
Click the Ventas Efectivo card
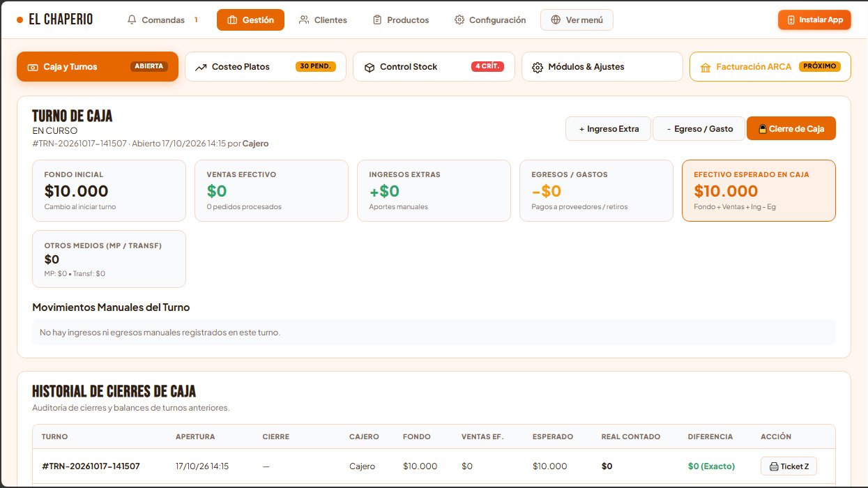click(x=271, y=191)
